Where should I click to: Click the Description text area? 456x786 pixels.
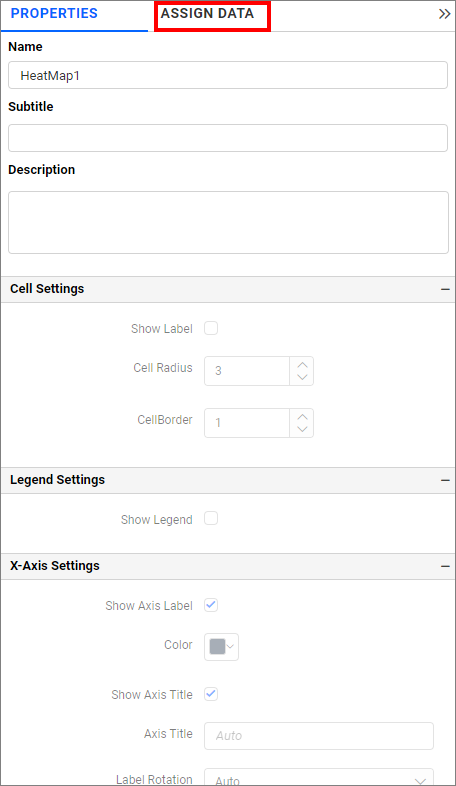pyautogui.click(x=229, y=222)
